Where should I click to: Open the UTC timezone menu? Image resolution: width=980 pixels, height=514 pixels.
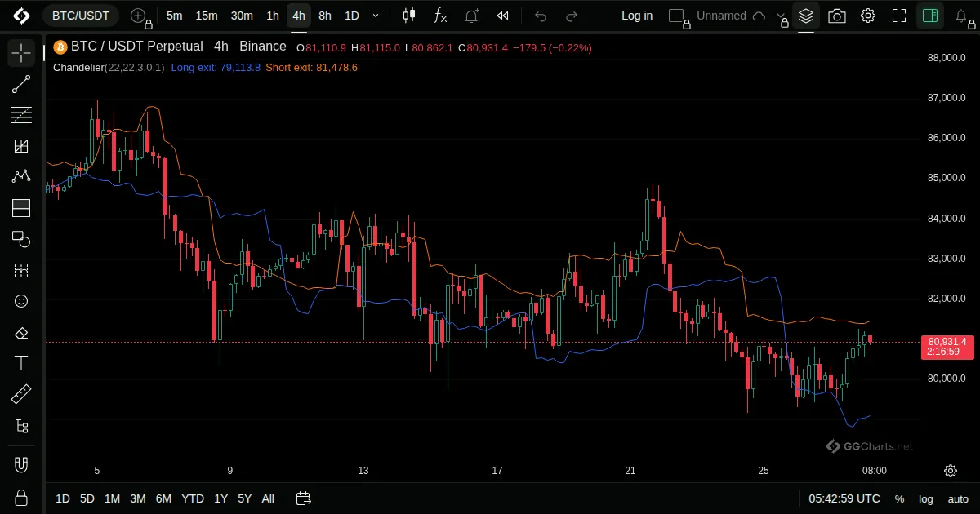pyautogui.click(x=844, y=498)
